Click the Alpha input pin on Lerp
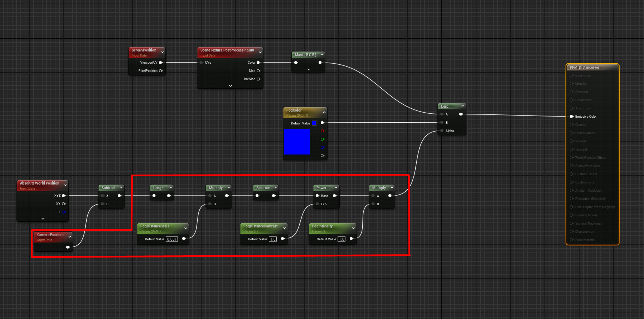This screenshot has height=319, width=644. coord(442,131)
